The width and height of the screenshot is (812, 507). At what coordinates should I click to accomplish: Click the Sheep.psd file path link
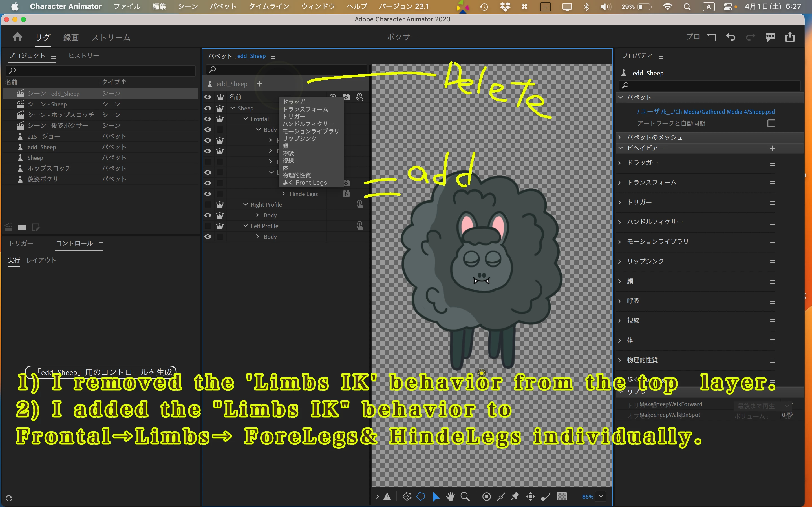point(706,112)
